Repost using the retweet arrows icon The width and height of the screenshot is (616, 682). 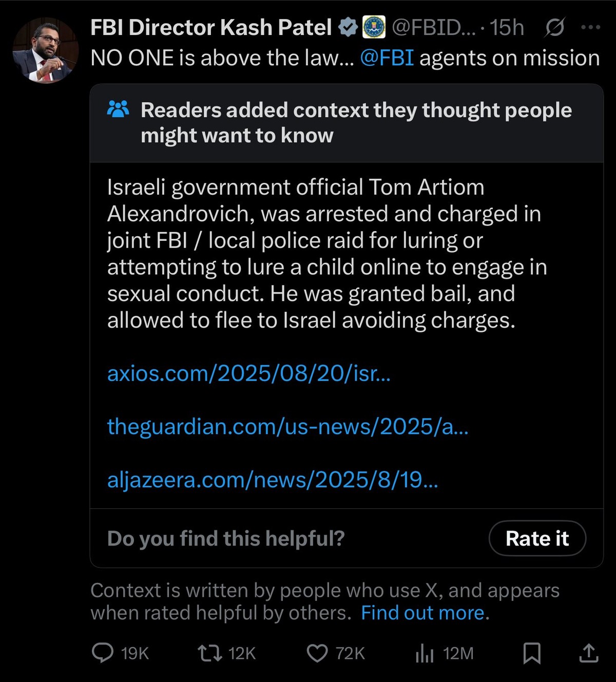[x=209, y=653]
